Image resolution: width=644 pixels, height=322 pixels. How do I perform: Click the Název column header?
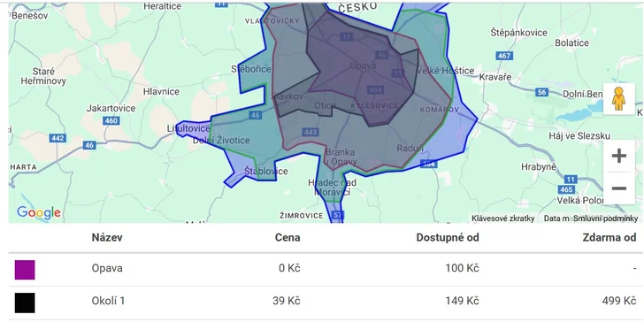(107, 237)
